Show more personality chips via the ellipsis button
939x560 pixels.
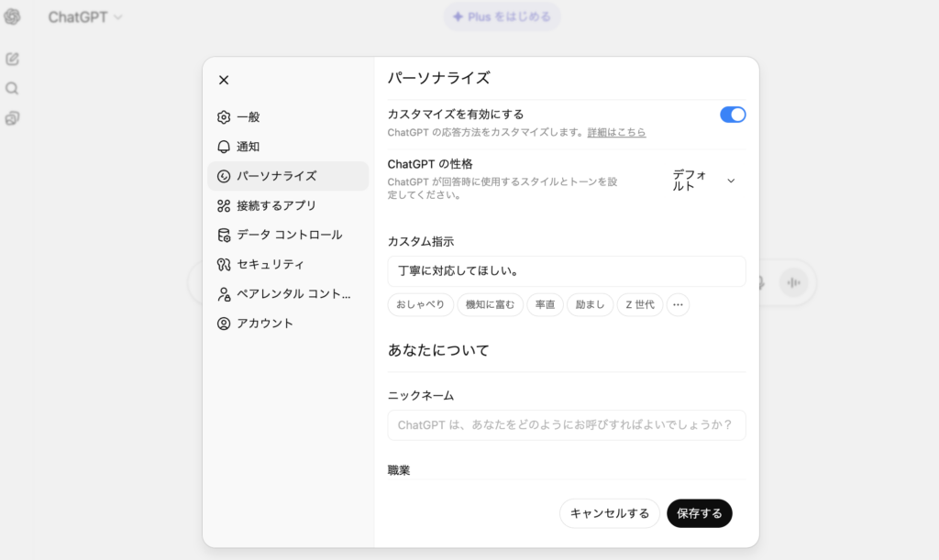coord(678,305)
